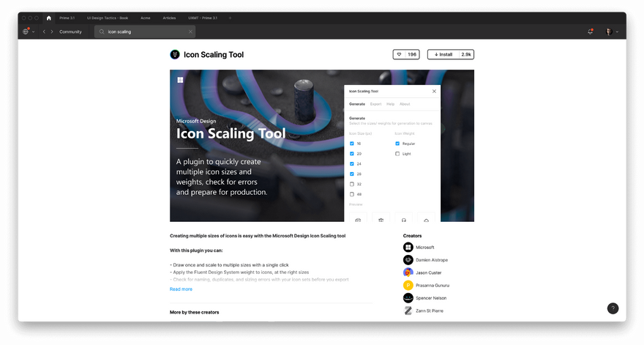The width and height of the screenshot is (644, 345).
Task: Toggle the Regular icon weight checkbox
Action: click(x=397, y=144)
